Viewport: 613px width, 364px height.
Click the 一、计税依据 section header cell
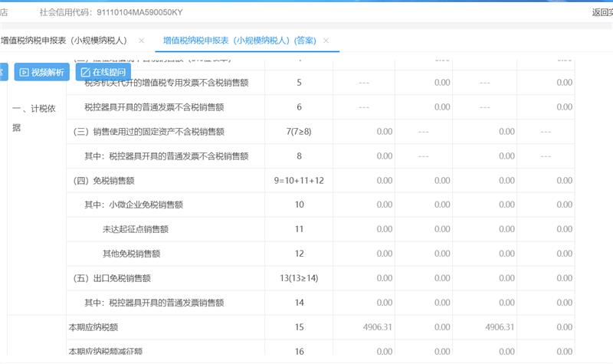[x=34, y=118]
